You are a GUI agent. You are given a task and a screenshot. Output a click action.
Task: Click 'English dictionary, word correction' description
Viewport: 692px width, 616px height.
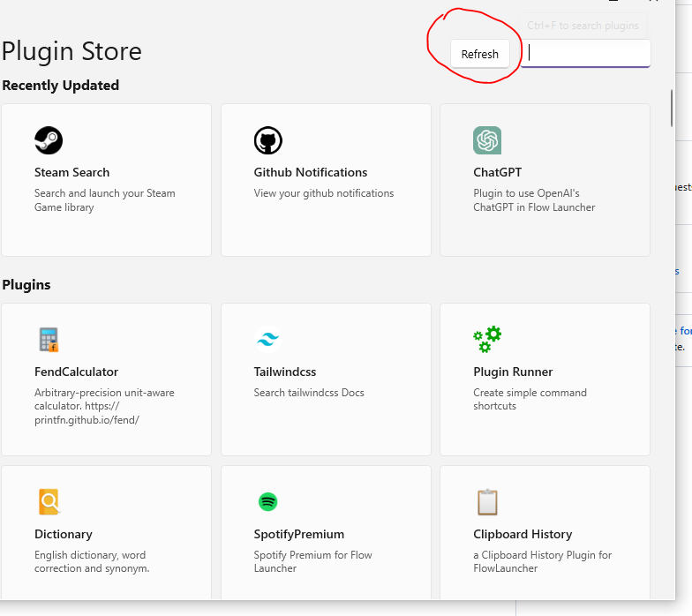92,561
